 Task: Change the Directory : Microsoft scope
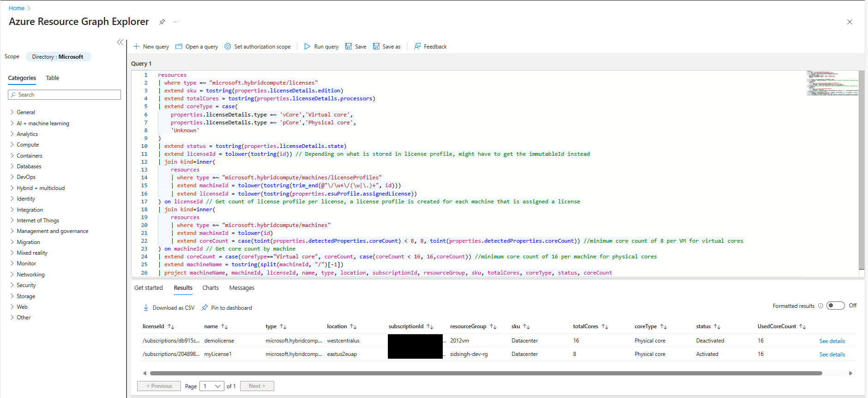pos(58,57)
